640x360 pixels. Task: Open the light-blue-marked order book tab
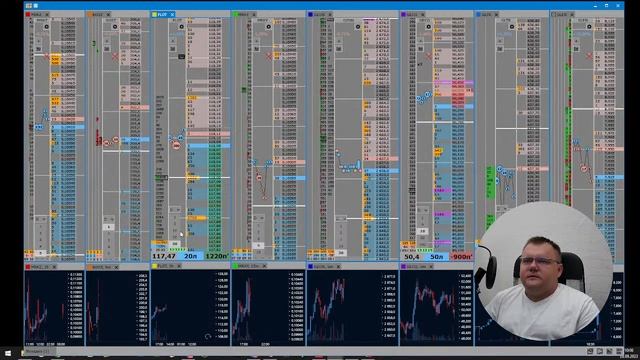click(x=487, y=14)
